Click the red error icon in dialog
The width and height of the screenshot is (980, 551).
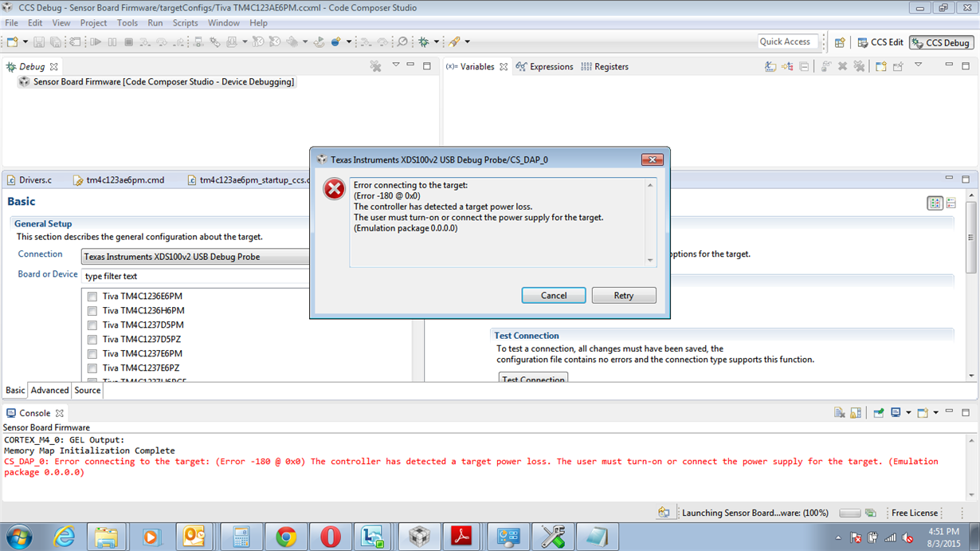tap(334, 189)
